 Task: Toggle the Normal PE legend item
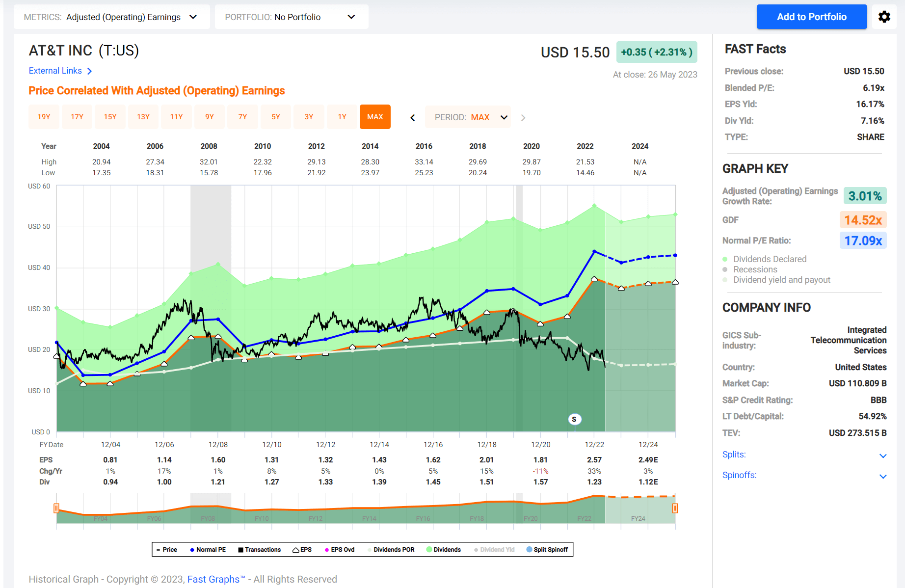click(x=208, y=550)
